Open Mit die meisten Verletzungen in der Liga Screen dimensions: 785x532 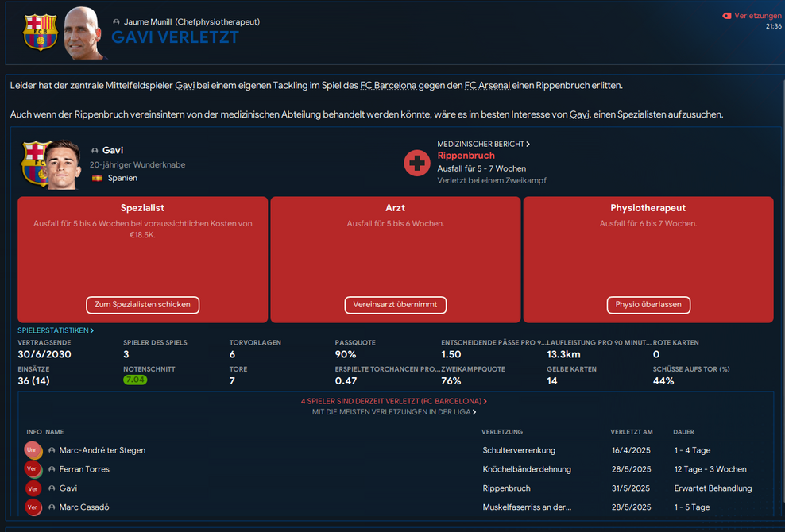coord(394,412)
